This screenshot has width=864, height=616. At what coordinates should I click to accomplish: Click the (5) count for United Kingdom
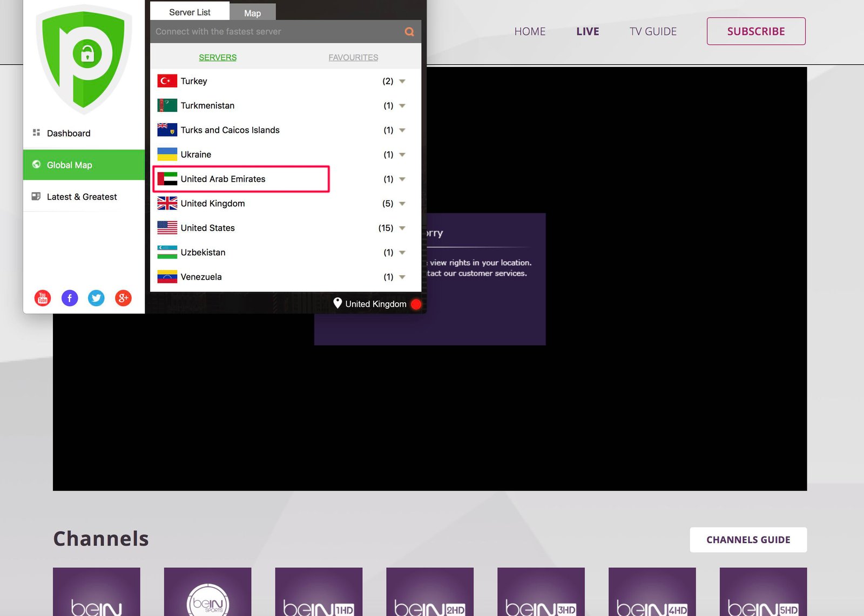click(x=388, y=204)
